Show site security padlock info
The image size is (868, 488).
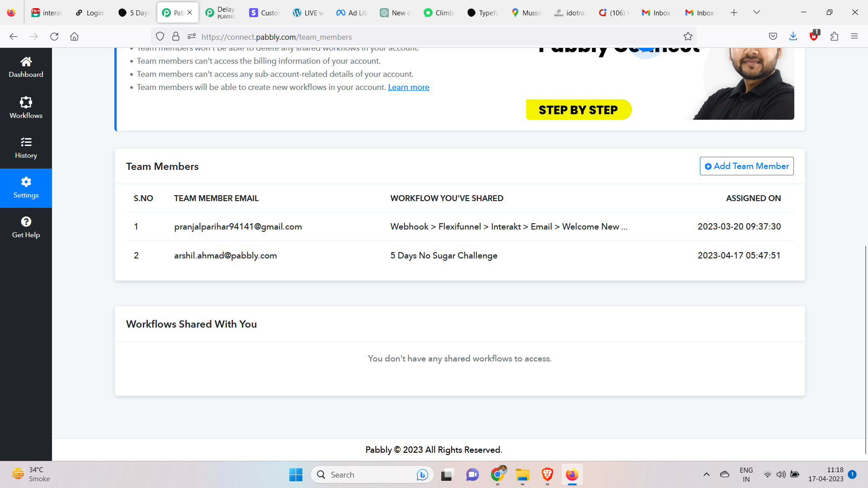point(176,37)
